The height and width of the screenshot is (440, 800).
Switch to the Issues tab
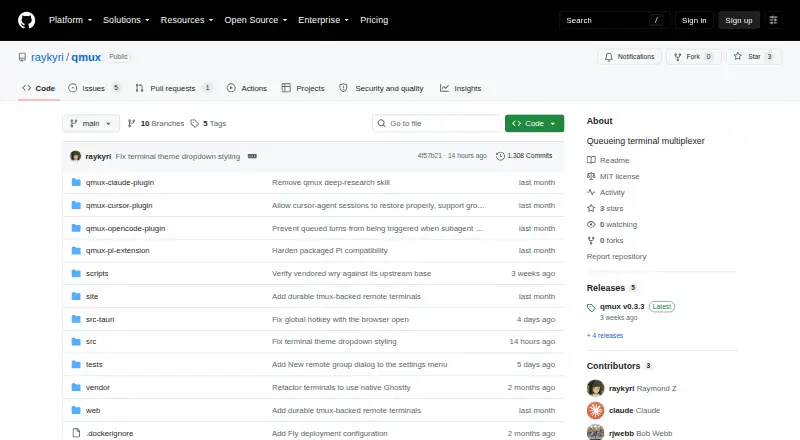pos(94,88)
